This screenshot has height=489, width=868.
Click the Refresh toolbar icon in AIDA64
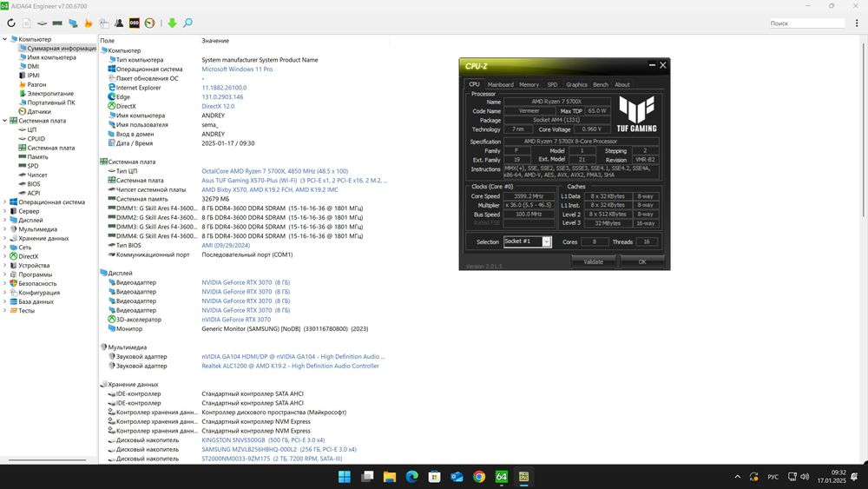11,23
